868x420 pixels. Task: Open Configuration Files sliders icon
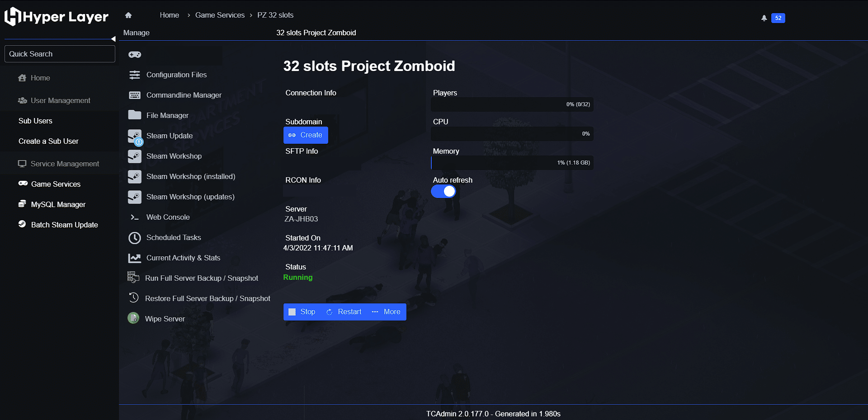click(135, 75)
